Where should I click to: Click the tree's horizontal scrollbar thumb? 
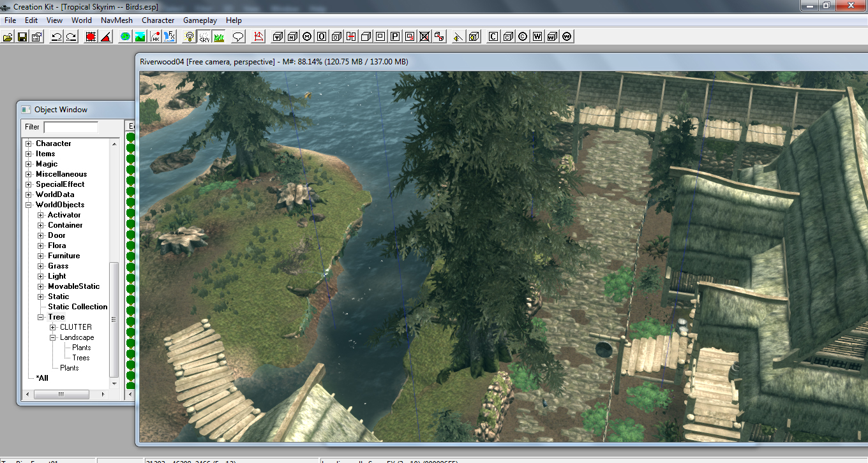click(x=61, y=395)
